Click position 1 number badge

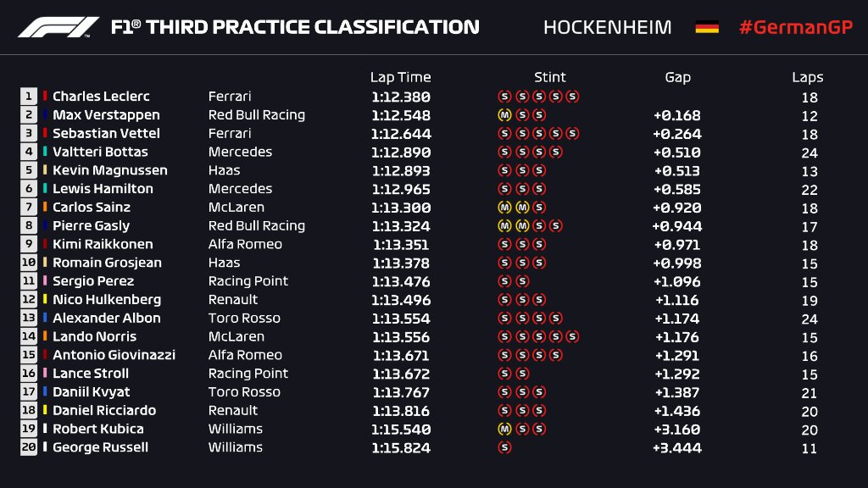(x=29, y=97)
